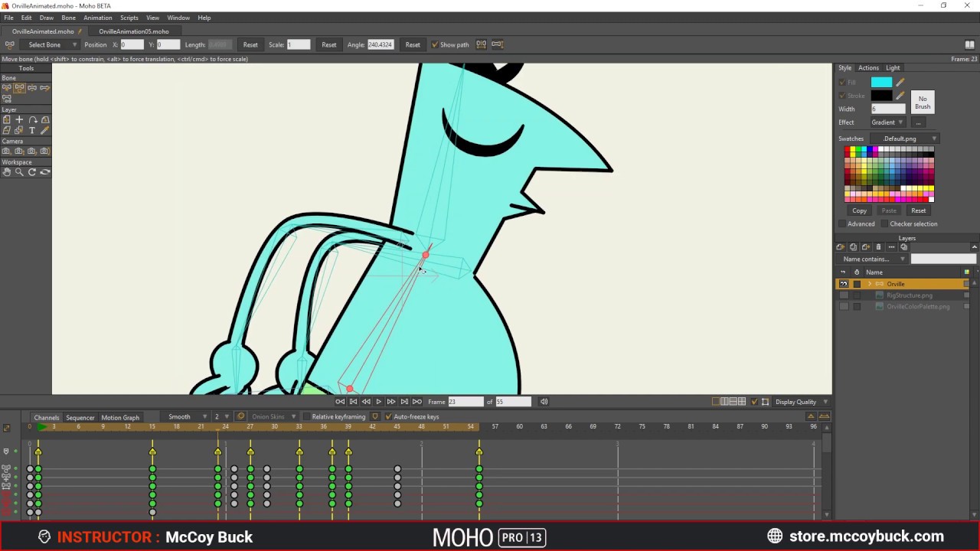This screenshot has width=980, height=551.
Task: Switch to OrvilleAnimation05.moho document tab
Action: pyautogui.click(x=133, y=31)
